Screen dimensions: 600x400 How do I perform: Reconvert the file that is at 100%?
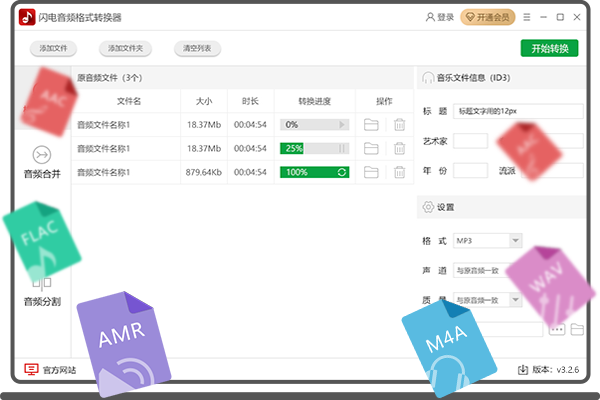tap(343, 172)
